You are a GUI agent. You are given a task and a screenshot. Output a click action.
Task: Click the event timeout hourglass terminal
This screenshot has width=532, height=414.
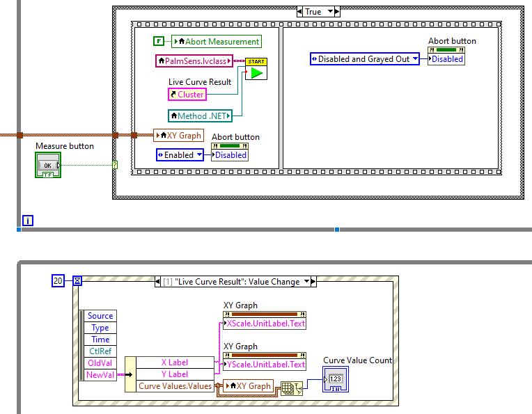(x=77, y=280)
